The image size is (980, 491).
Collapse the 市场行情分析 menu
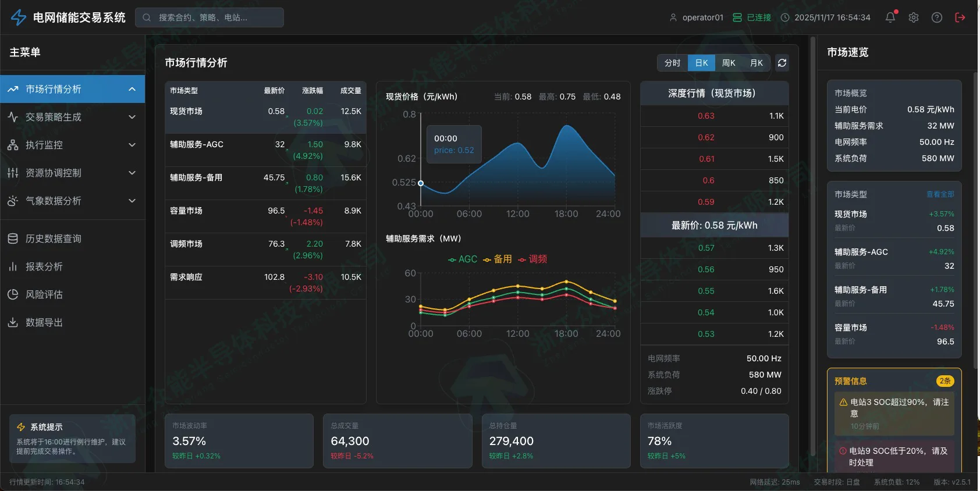pyautogui.click(x=132, y=89)
